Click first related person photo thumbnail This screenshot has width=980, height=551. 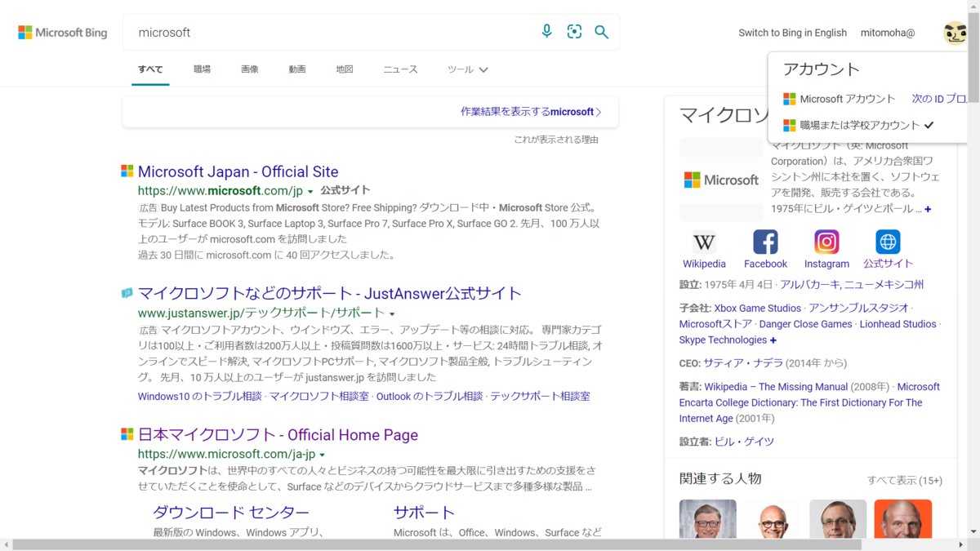(x=708, y=519)
